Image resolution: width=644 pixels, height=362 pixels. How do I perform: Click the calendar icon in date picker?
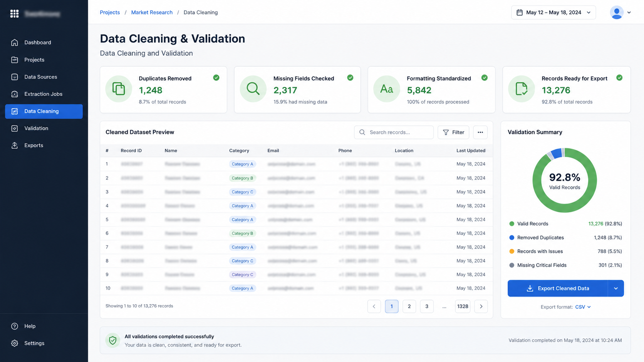click(520, 12)
